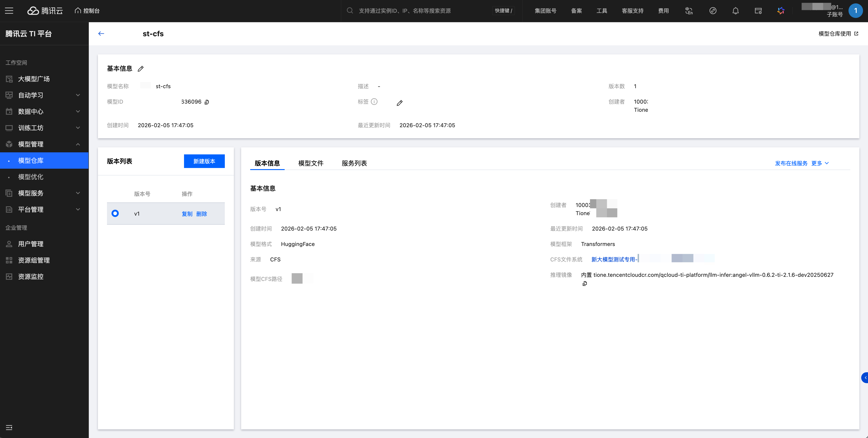Click the 发布在线服务 link
Screen dimensions: 868x438
tap(791, 163)
